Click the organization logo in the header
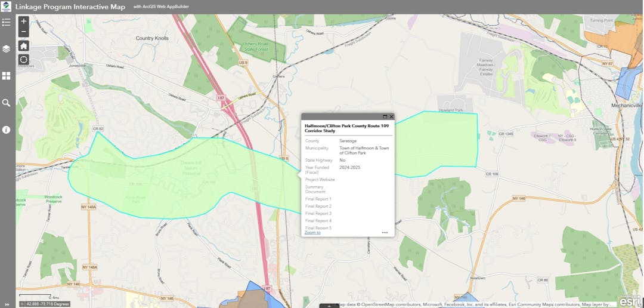This screenshot has height=308, width=644. pyautogui.click(x=7, y=7)
